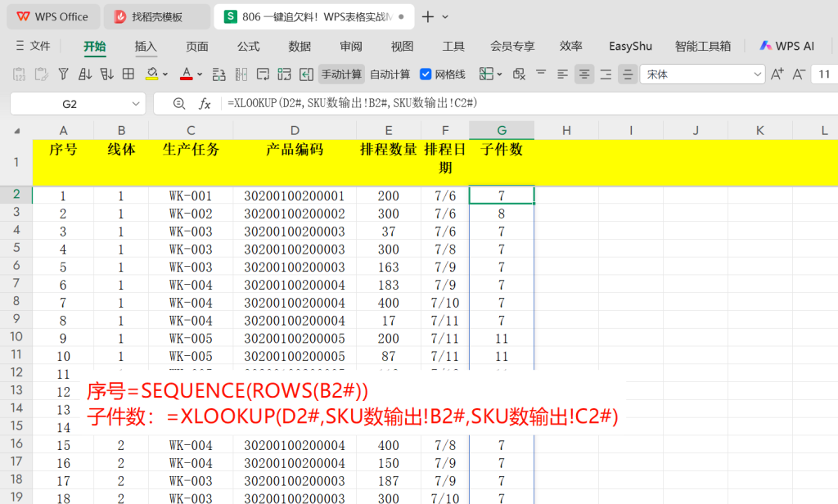Open the new tab dropdown chevron
This screenshot has width=838, height=504.
pos(445,16)
